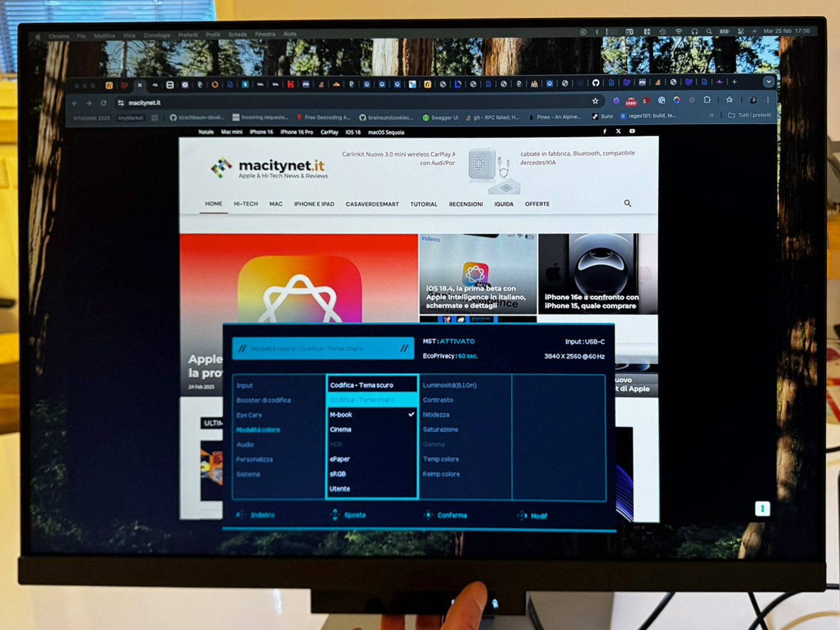Select Personalizza in the OSD menu
Screen dimensions: 840x630
click(x=254, y=460)
